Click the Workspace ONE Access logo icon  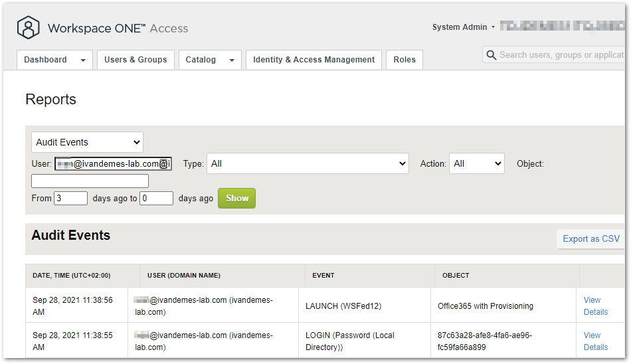pyautogui.click(x=29, y=28)
